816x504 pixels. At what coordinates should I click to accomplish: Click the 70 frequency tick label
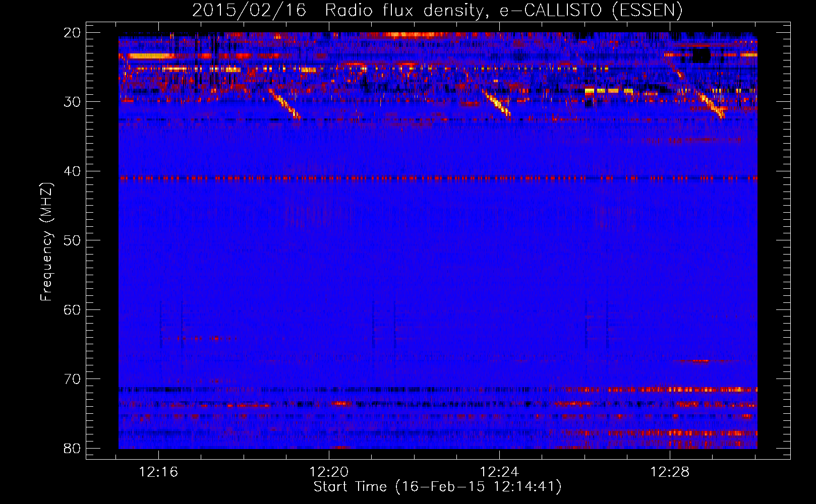point(72,379)
